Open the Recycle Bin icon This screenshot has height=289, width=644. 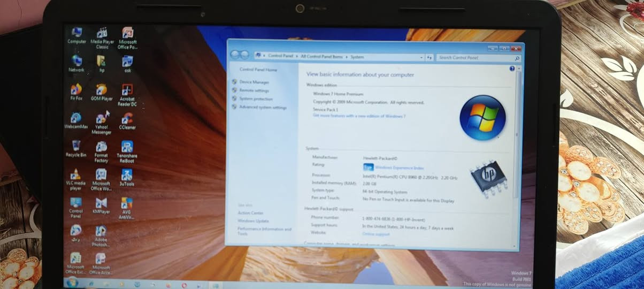[x=76, y=148]
